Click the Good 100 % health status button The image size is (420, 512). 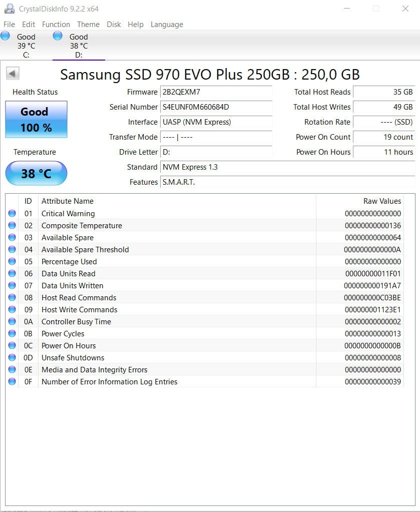(x=36, y=120)
